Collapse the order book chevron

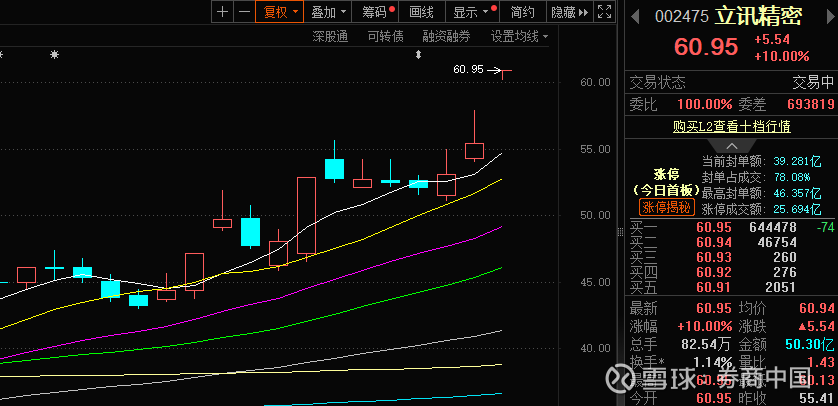732,146
